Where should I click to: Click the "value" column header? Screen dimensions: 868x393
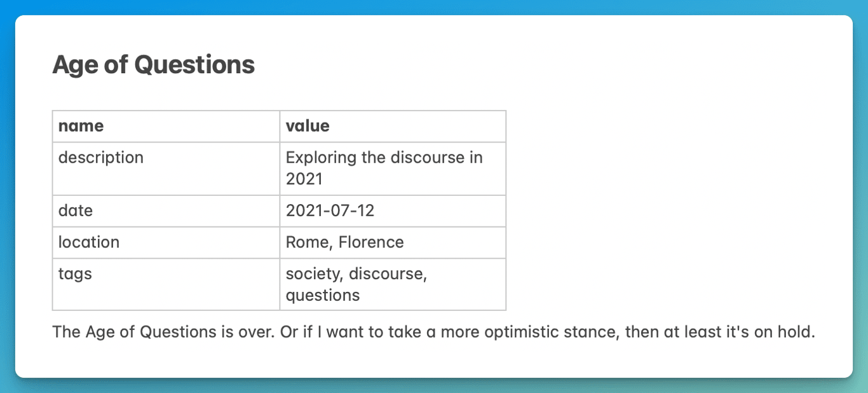click(308, 126)
